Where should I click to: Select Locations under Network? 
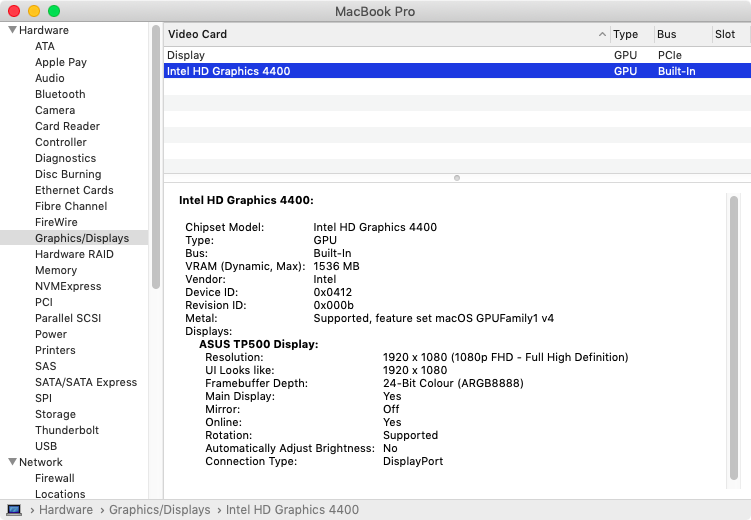click(60, 494)
